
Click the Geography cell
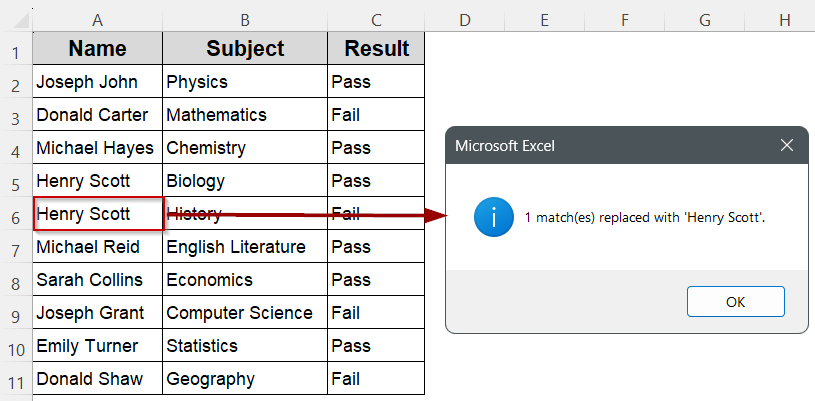click(x=245, y=379)
